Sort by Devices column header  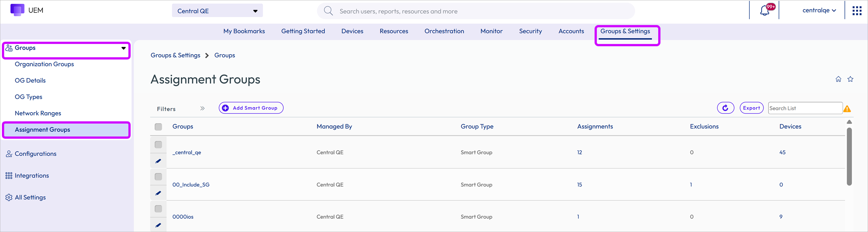click(790, 127)
